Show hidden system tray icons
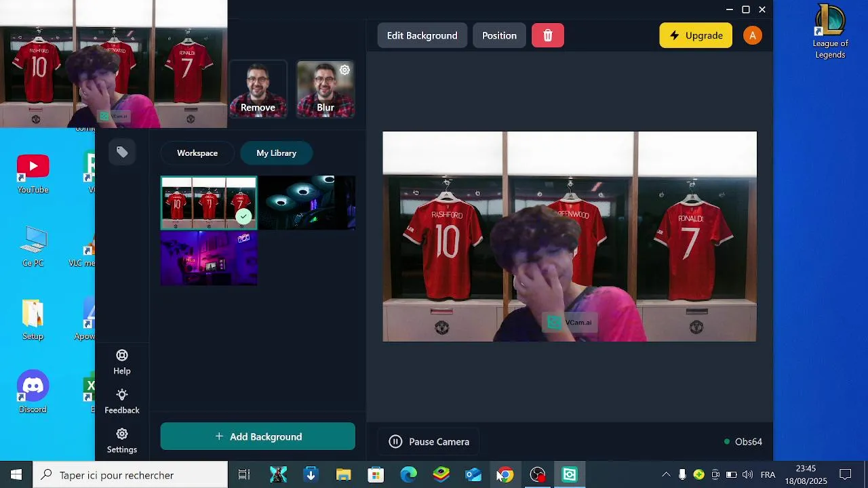 [x=666, y=475]
